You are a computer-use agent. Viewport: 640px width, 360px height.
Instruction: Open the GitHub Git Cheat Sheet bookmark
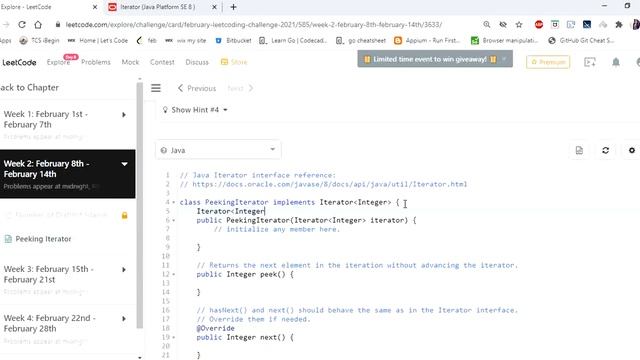pos(582,40)
